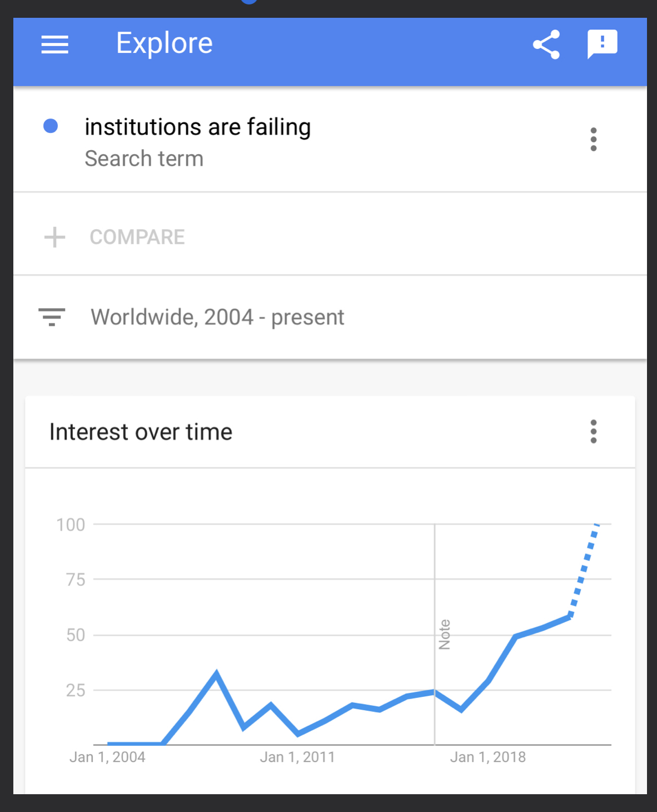The height and width of the screenshot is (812, 657).
Task: Edit the 'institutions are failing' search term
Action: [x=197, y=127]
